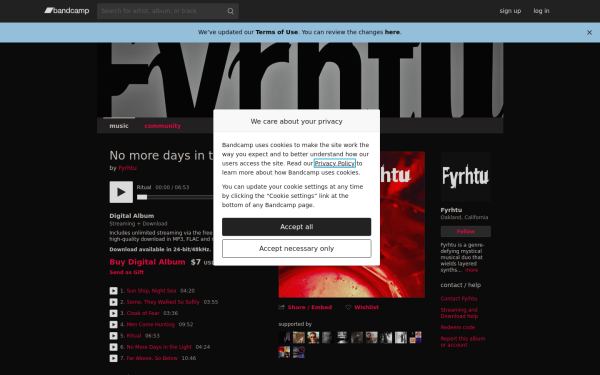600x375 pixels.
Task: Open Streaming and Download help
Action: pyautogui.click(x=459, y=313)
